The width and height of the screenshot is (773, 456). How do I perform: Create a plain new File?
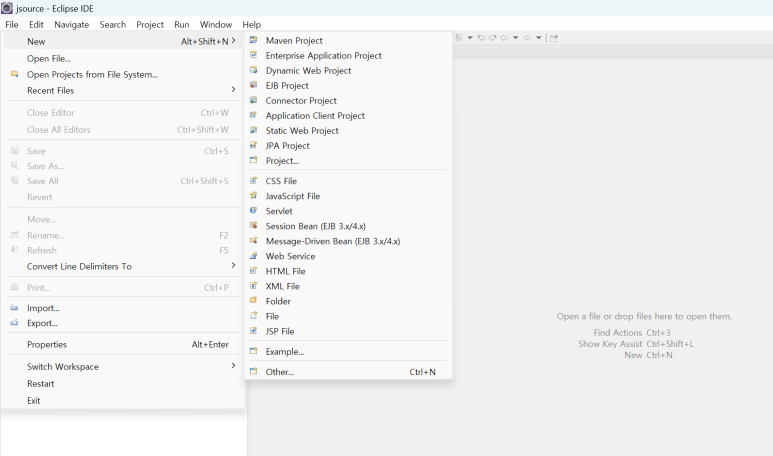click(x=348, y=316)
